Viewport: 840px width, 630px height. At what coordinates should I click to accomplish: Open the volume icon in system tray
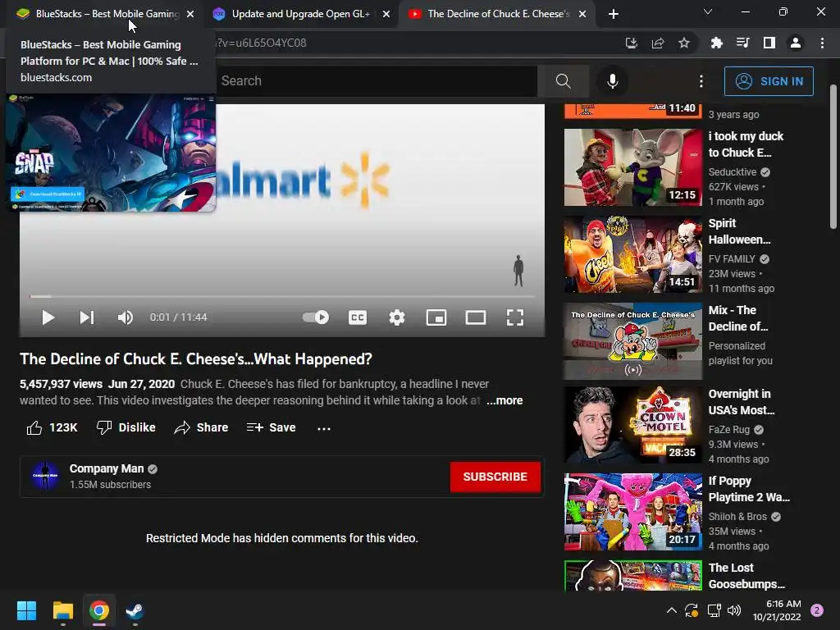pyautogui.click(x=734, y=610)
